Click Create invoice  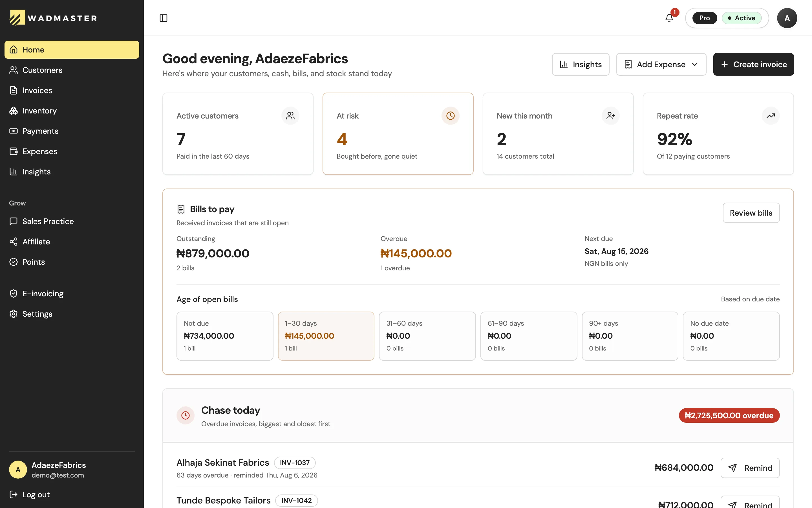click(x=753, y=65)
